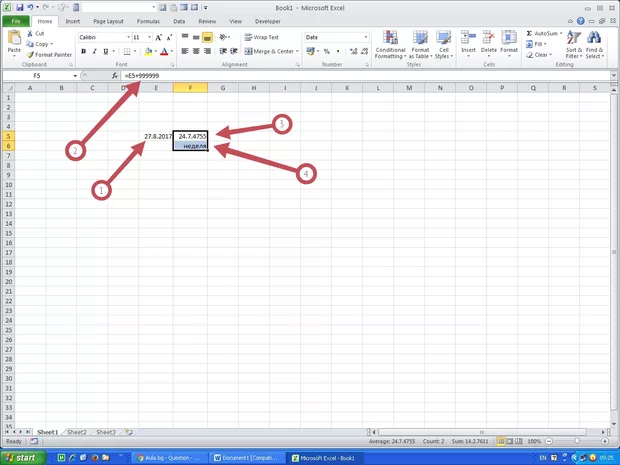The image size is (620, 465).
Task: Click the Clear button in Editing group
Action: pos(539,55)
